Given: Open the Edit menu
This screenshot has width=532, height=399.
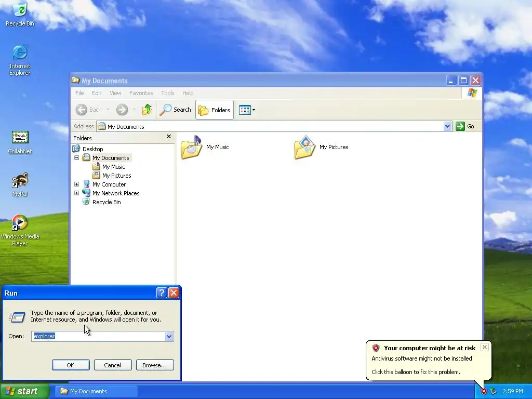Looking at the screenshot, I should (97, 93).
